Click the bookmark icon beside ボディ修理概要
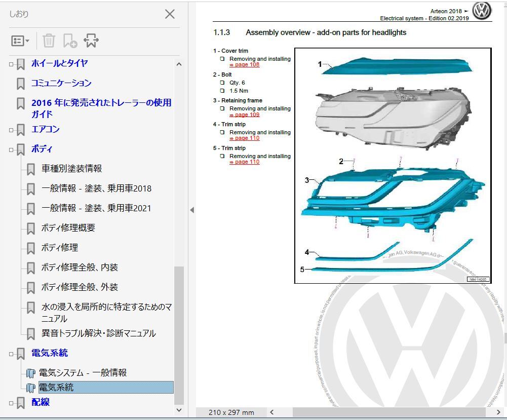The height and width of the screenshot is (420, 507). [31, 228]
